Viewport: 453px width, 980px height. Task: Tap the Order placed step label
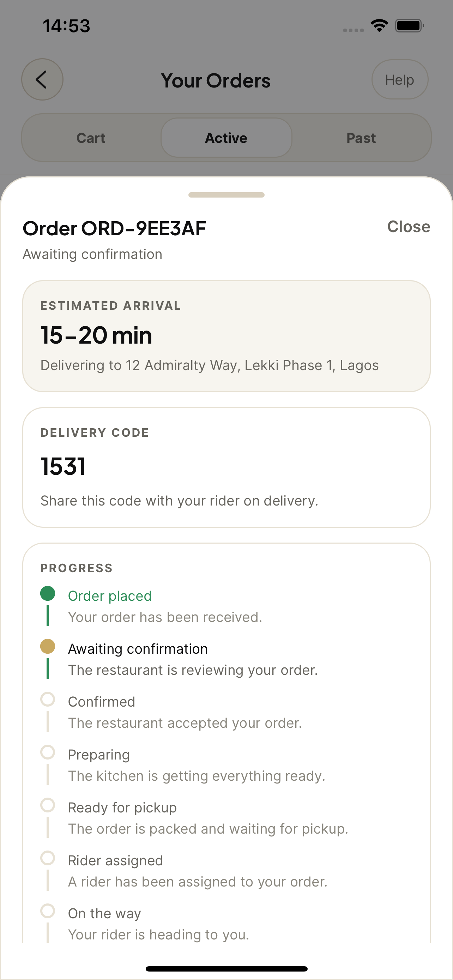click(x=109, y=595)
